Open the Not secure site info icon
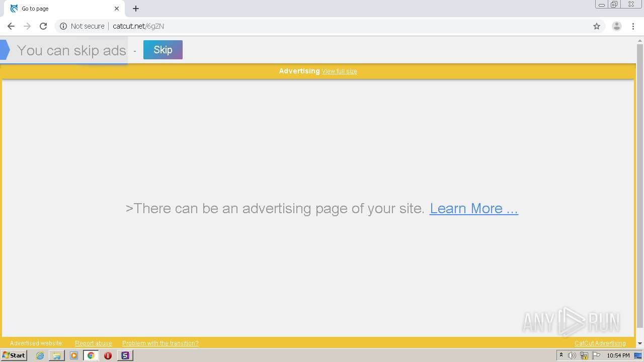 point(63,26)
